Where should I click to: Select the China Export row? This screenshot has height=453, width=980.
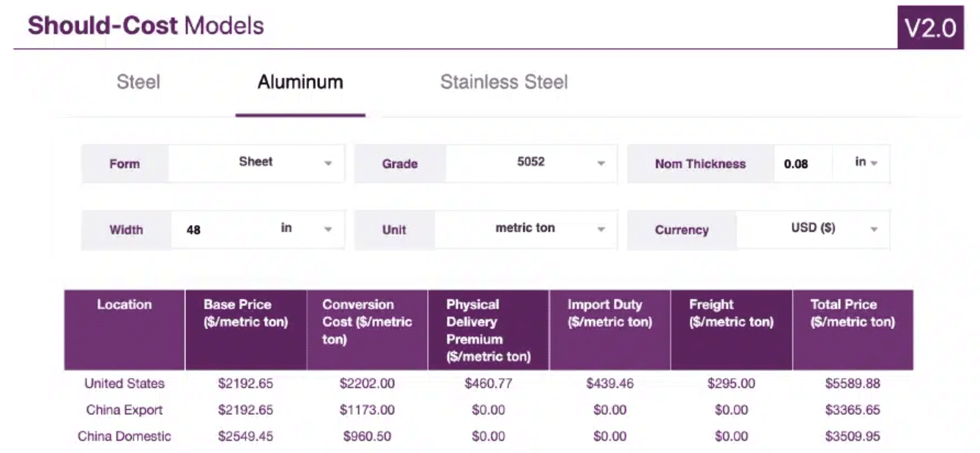pos(123,410)
